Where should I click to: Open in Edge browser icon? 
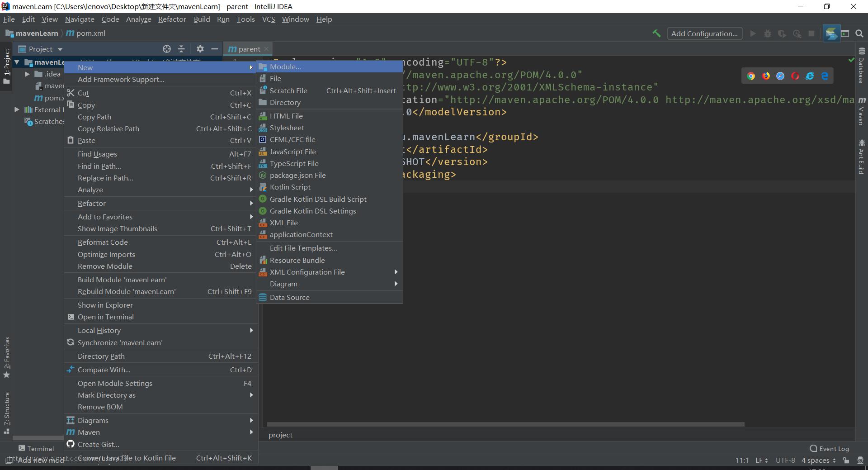coord(825,76)
